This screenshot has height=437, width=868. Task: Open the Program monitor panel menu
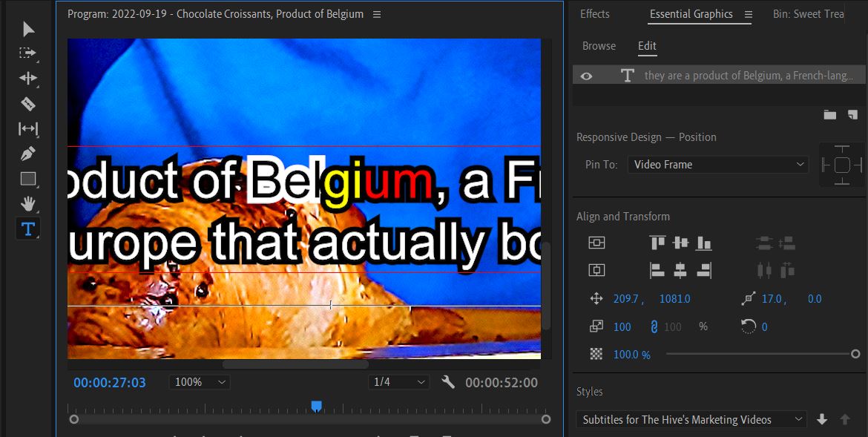click(377, 14)
